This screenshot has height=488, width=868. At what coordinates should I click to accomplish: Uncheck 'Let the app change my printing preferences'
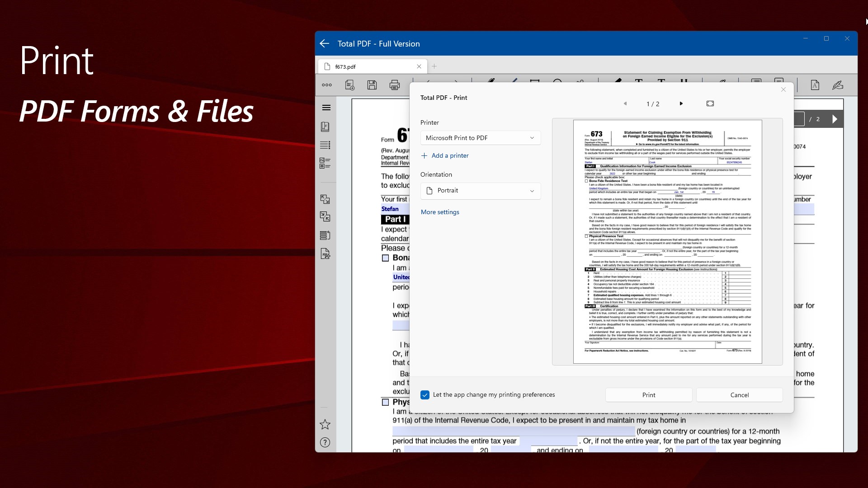[x=425, y=394]
